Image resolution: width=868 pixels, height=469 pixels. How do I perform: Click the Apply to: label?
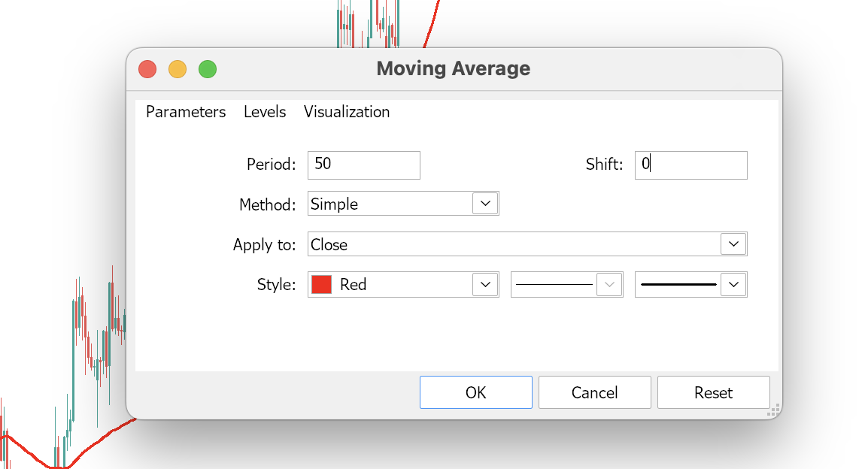(x=264, y=245)
